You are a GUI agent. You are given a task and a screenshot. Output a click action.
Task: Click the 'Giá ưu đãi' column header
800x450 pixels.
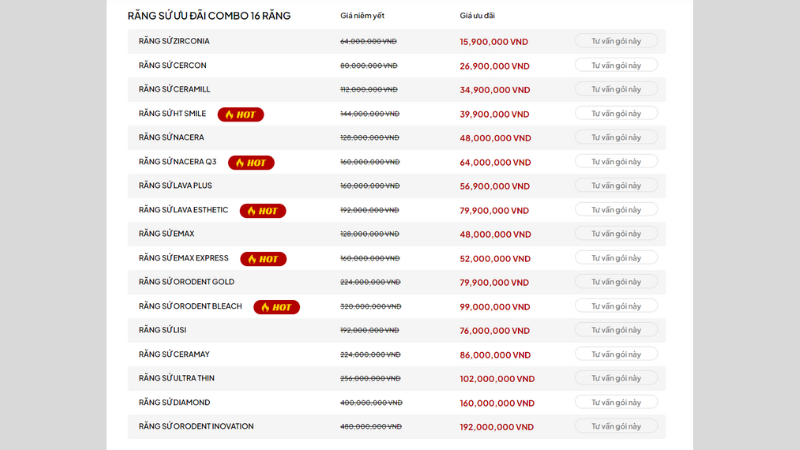pos(477,16)
